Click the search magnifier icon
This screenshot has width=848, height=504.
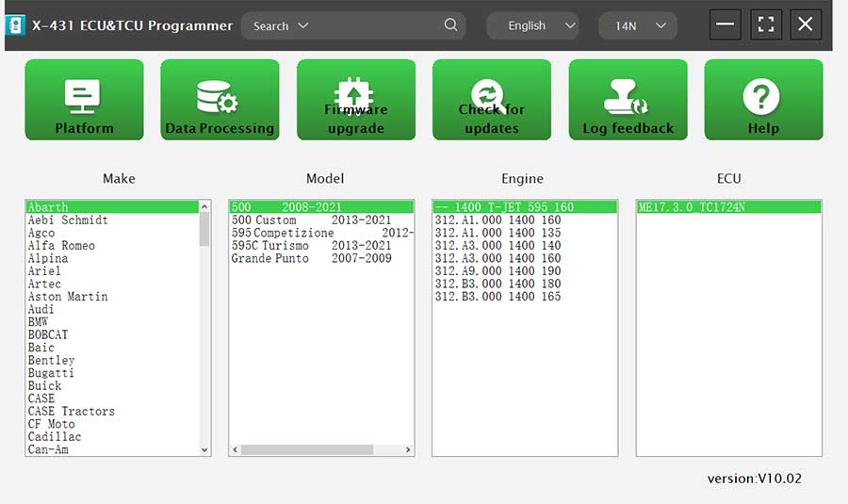pos(450,24)
